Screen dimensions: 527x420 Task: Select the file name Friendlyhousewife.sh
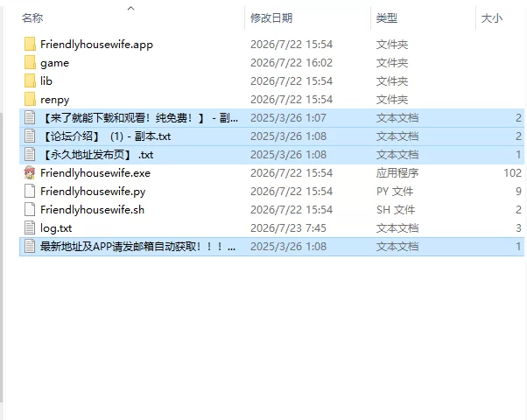pyautogui.click(x=93, y=210)
